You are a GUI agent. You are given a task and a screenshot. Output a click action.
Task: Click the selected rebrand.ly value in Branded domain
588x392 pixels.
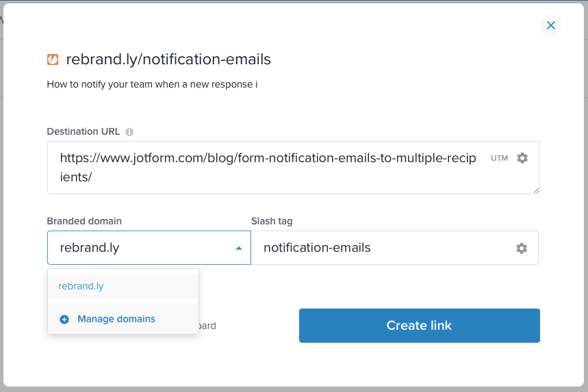tap(90, 248)
